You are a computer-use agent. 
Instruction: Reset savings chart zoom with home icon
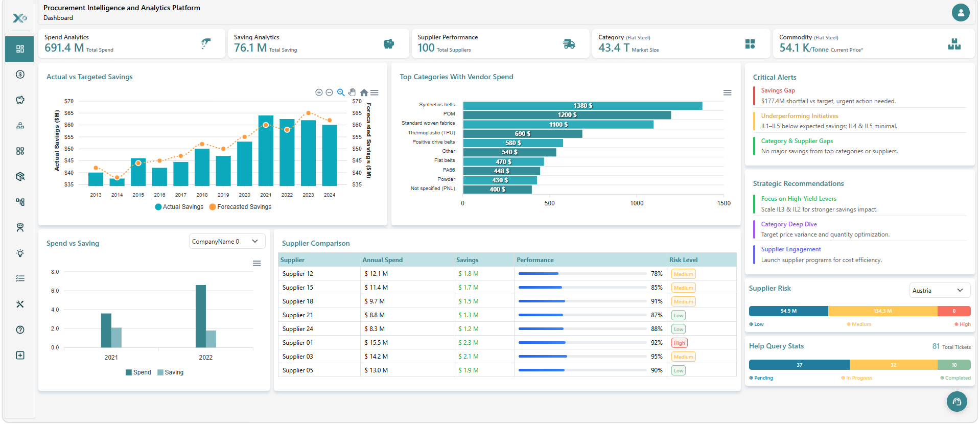(364, 92)
